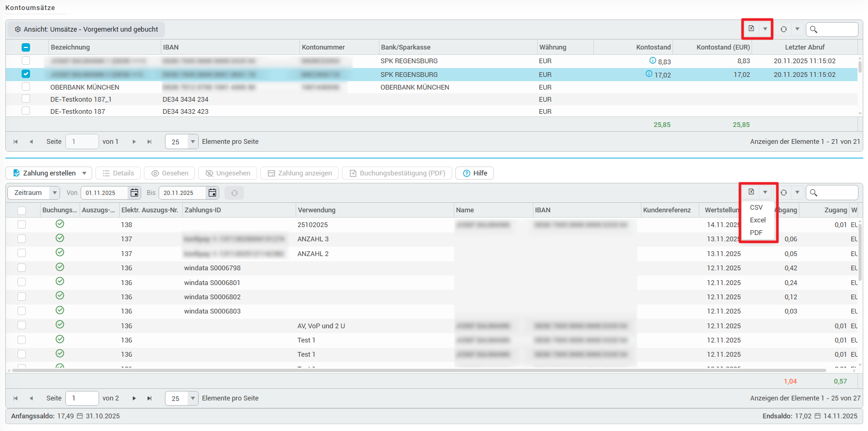The width and height of the screenshot is (868, 431).
Task: Choose CSV from the export menu
Action: tap(756, 208)
